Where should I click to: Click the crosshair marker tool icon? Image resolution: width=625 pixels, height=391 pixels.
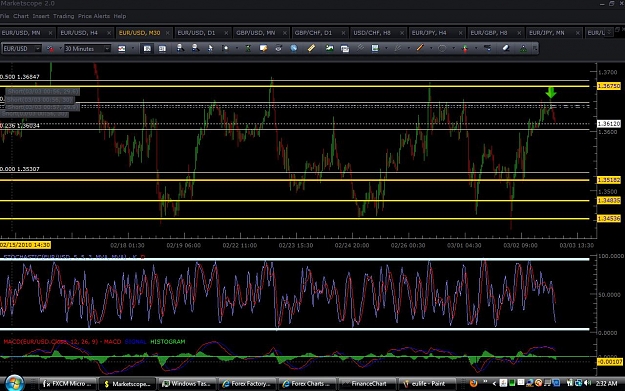click(x=225, y=48)
